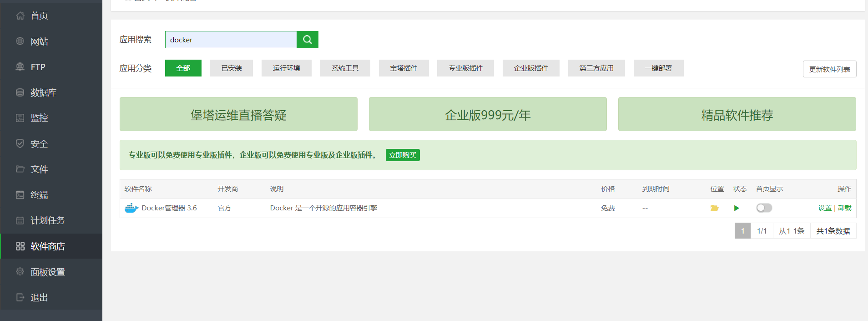Click the 精品软件推荐 banner
868x321 pixels.
(737, 114)
